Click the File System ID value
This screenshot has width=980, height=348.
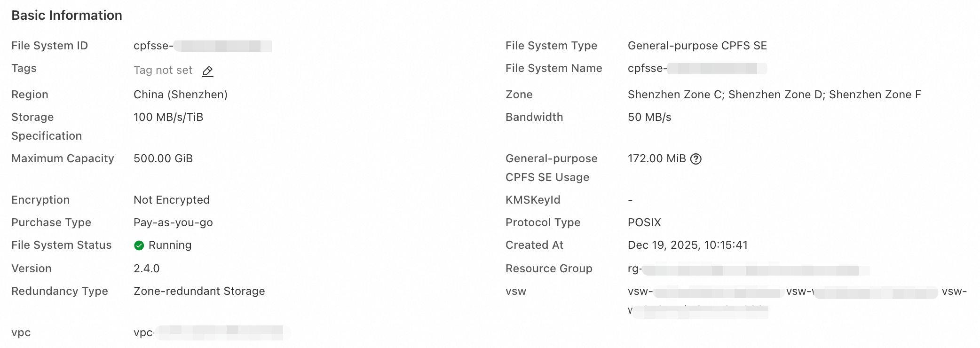(202, 46)
